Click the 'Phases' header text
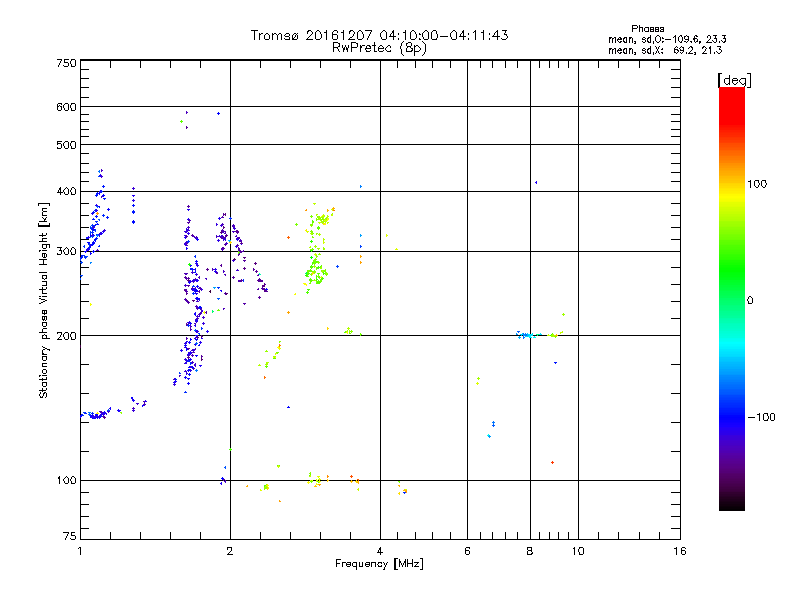 [647, 29]
